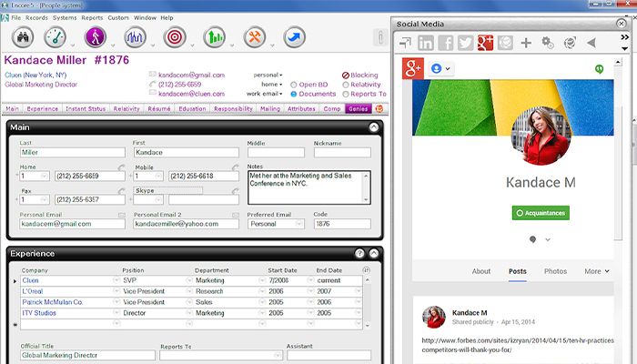This screenshot has height=364, width=637.
Task: Click the Middle name input field
Action: [276, 153]
